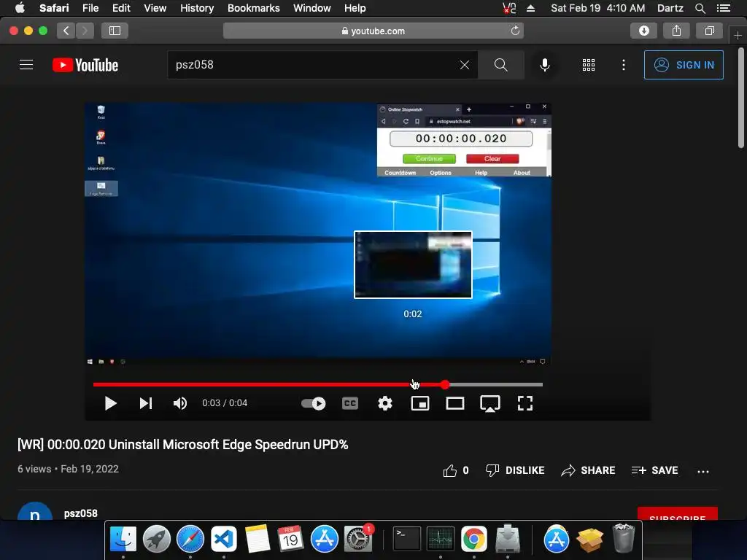Open the History menu

[x=197, y=8]
